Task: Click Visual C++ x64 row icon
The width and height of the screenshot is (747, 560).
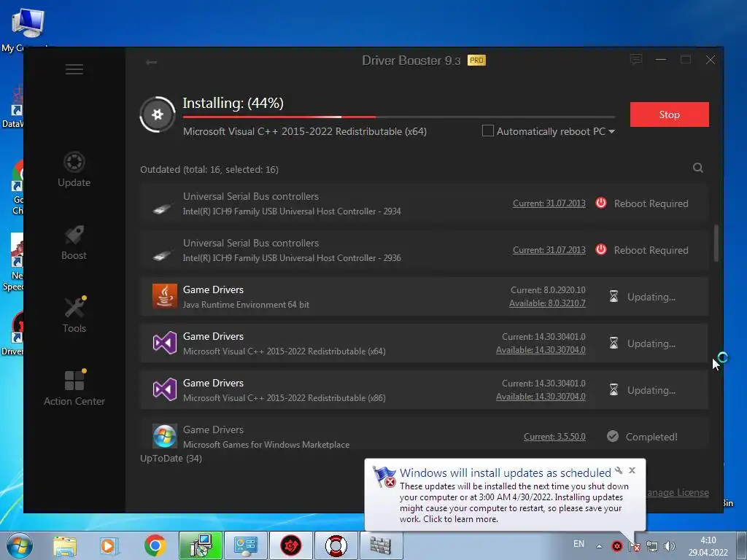Action: [165, 343]
